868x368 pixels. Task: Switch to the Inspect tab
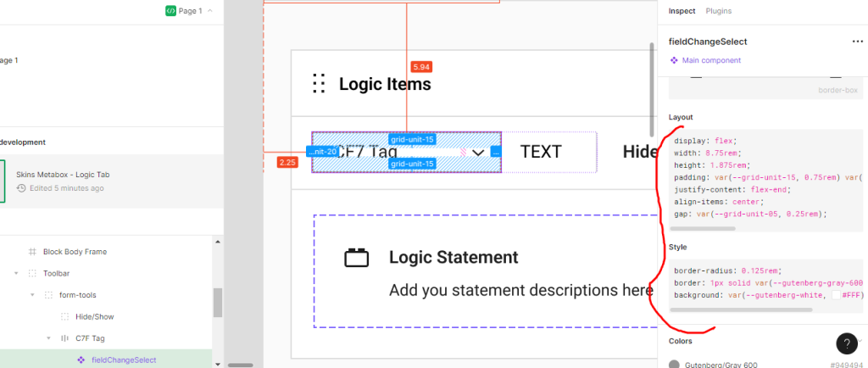pyautogui.click(x=682, y=11)
